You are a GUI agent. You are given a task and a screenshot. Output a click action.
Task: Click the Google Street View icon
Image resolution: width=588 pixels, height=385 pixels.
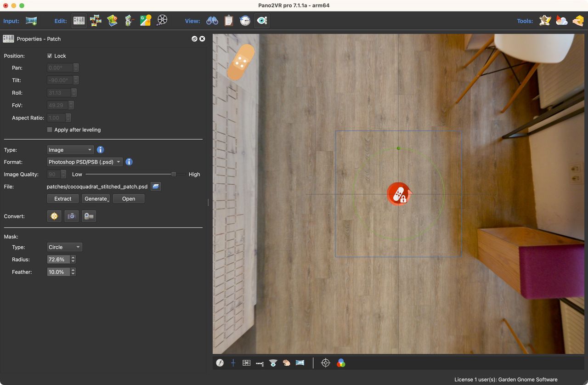(146, 21)
